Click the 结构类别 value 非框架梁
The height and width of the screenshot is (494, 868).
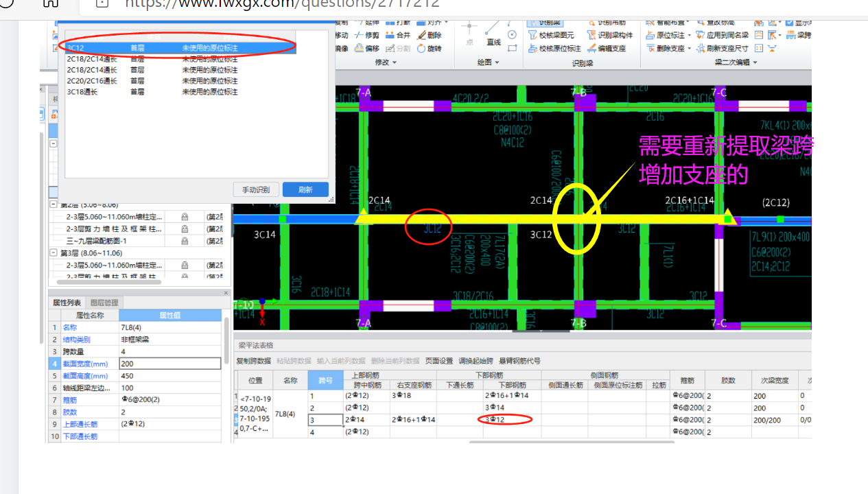[x=170, y=340]
